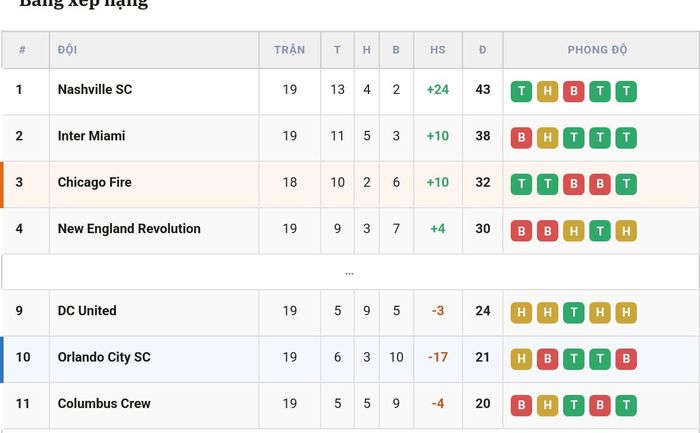Open the Orlando City SC team link

pyautogui.click(x=104, y=357)
